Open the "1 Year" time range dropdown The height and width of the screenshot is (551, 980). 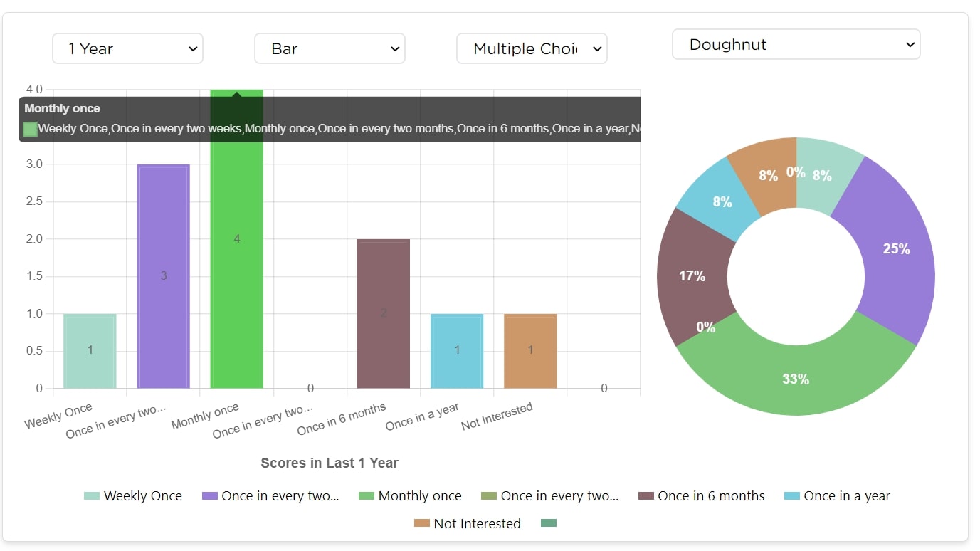point(127,48)
